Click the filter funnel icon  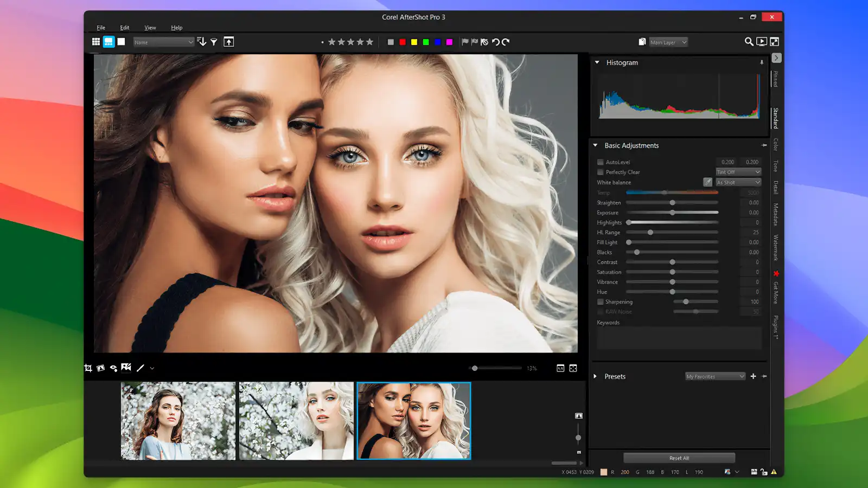coord(215,41)
